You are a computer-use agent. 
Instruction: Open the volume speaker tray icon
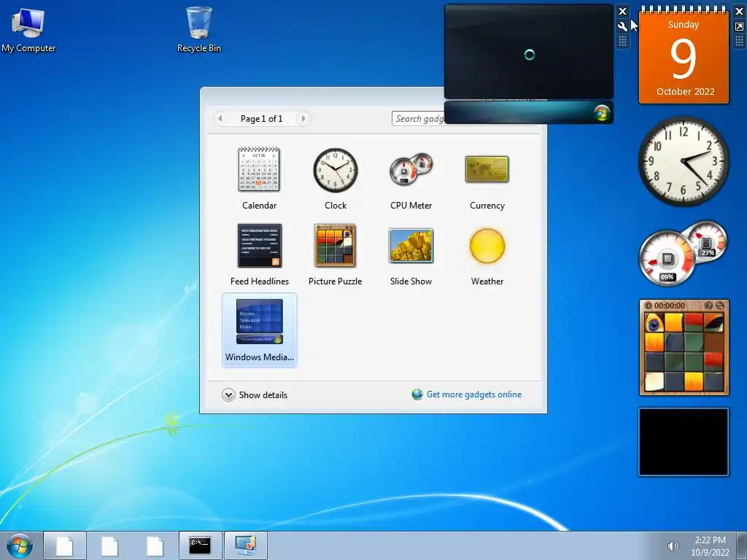pyautogui.click(x=673, y=546)
